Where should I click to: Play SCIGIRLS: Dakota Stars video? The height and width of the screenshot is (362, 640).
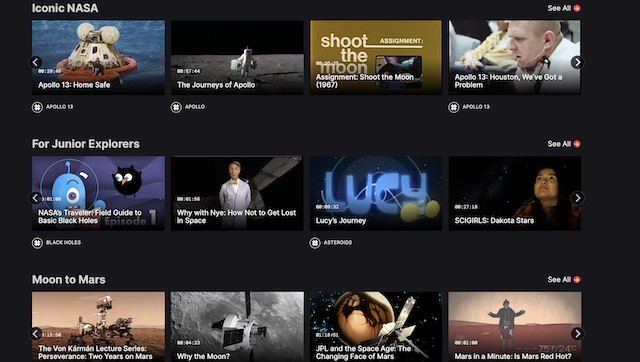pos(515,193)
